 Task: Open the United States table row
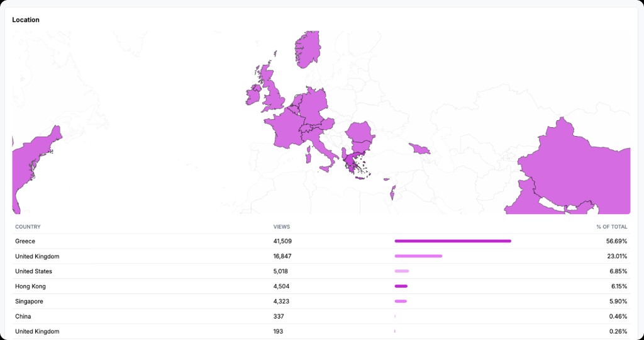pyautogui.click(x=34, y=271)
